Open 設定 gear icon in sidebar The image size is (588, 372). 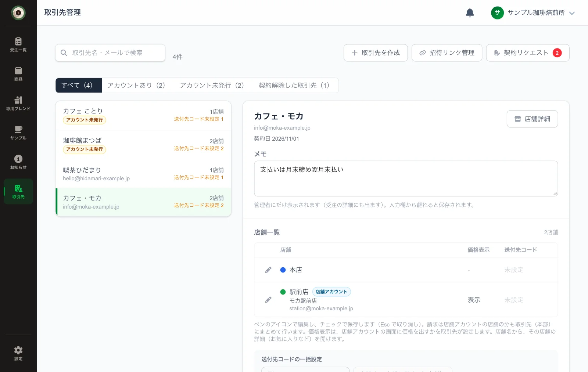click(x=18, y=353)
